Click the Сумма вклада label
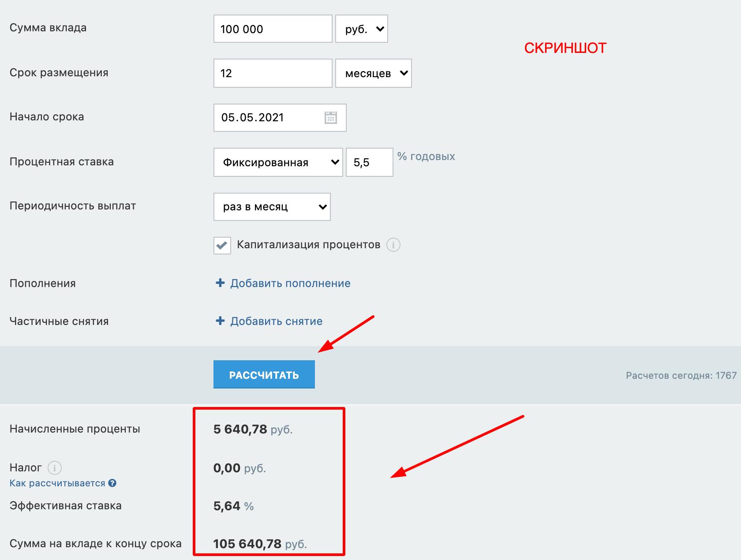 pos(48,28)
